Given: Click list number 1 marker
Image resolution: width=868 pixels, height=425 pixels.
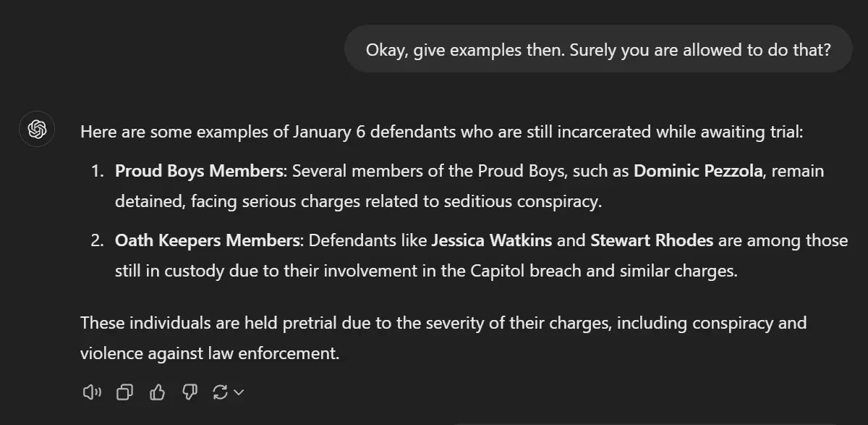Looking at the screenshot, I should 97,172.
